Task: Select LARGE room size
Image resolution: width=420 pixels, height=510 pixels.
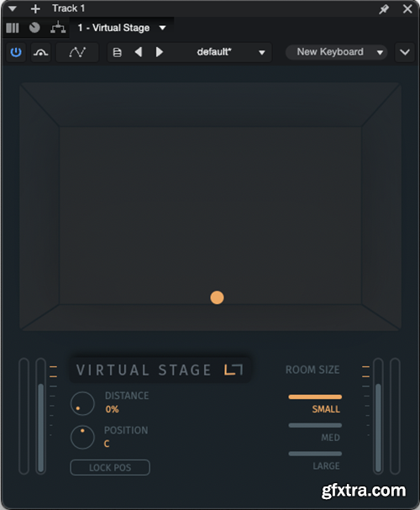Action: (315, 461)
